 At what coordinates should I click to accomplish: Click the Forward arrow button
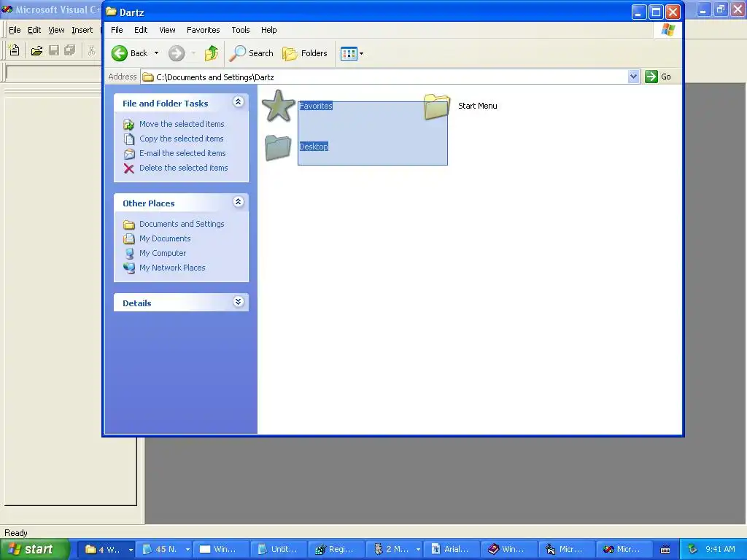177,53
